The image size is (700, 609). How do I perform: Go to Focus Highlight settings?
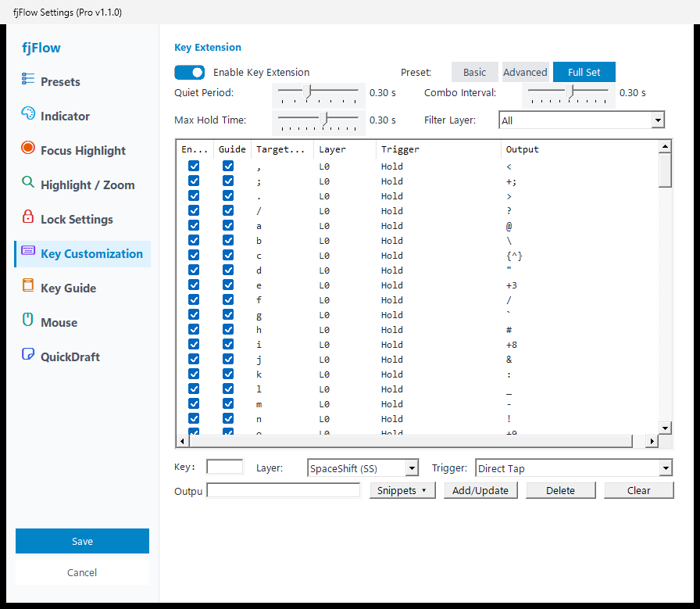click(x=83, y=151)
